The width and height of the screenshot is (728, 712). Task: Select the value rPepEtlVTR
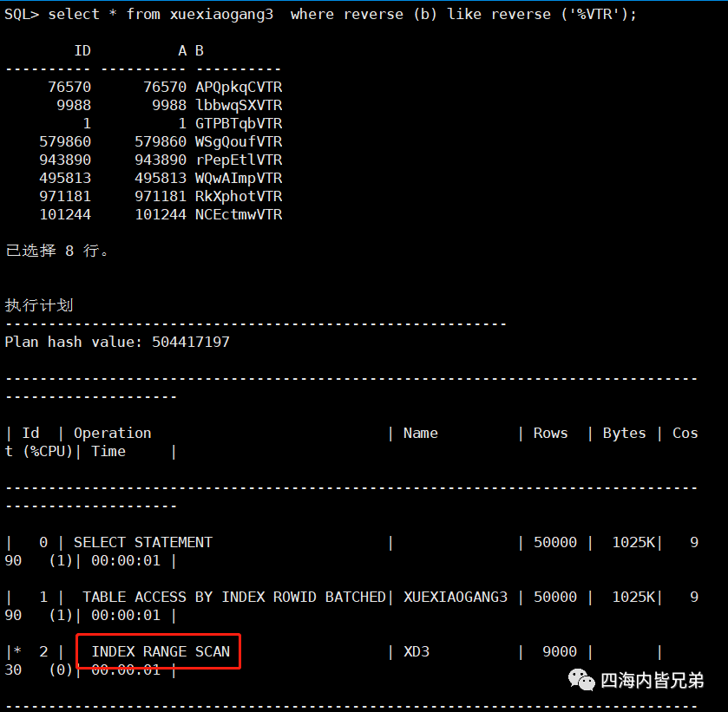pos(239,160)
